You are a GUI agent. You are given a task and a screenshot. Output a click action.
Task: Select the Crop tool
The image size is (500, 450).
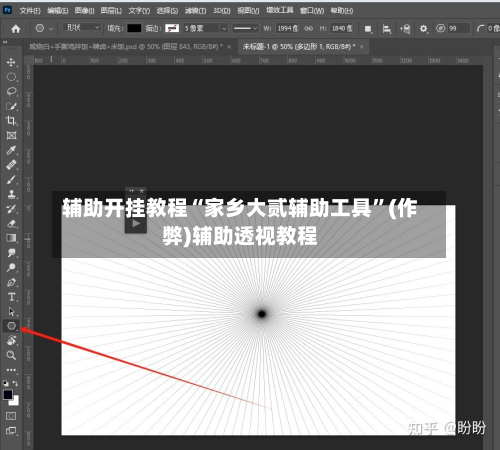click(x=11, y=121)
